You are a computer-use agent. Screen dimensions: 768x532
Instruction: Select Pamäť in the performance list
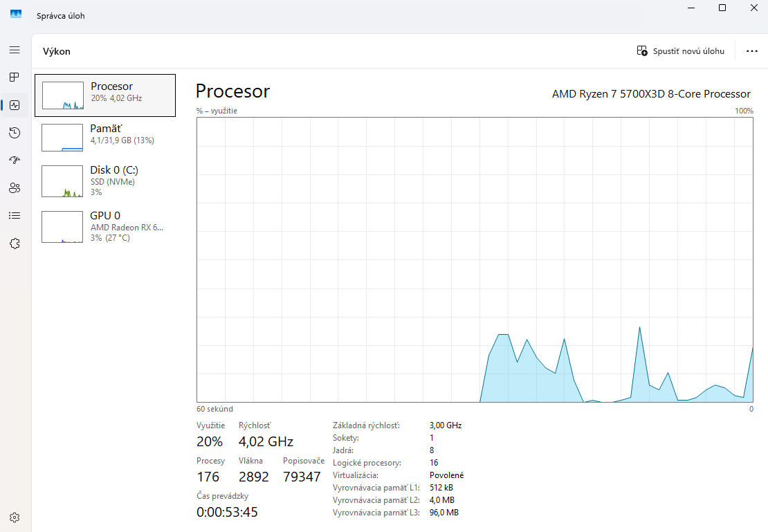(x=105, y=137)
